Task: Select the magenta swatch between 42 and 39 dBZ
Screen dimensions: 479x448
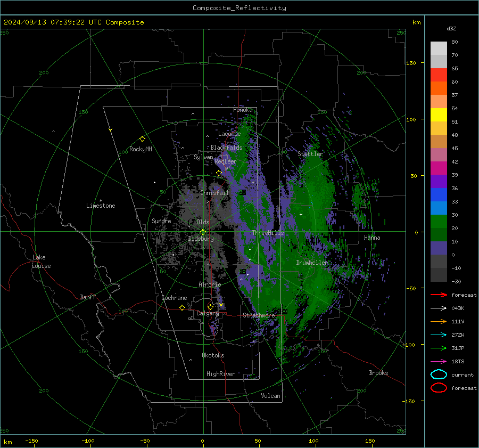Action: [x=439, y=168]
